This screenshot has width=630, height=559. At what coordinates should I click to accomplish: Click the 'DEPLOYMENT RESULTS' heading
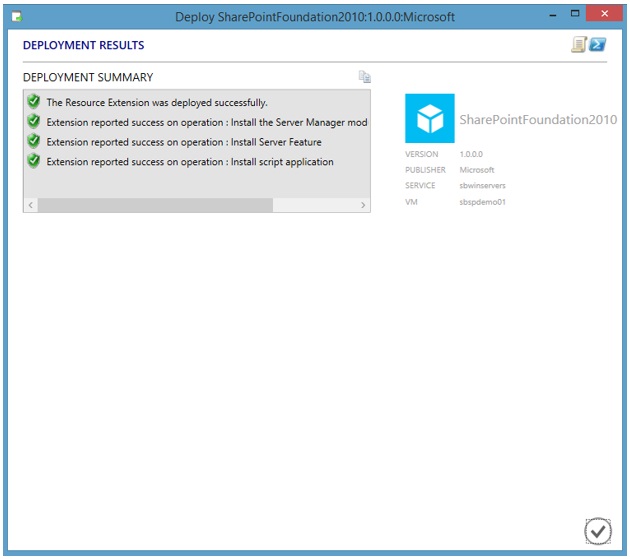tap(84, 45)
